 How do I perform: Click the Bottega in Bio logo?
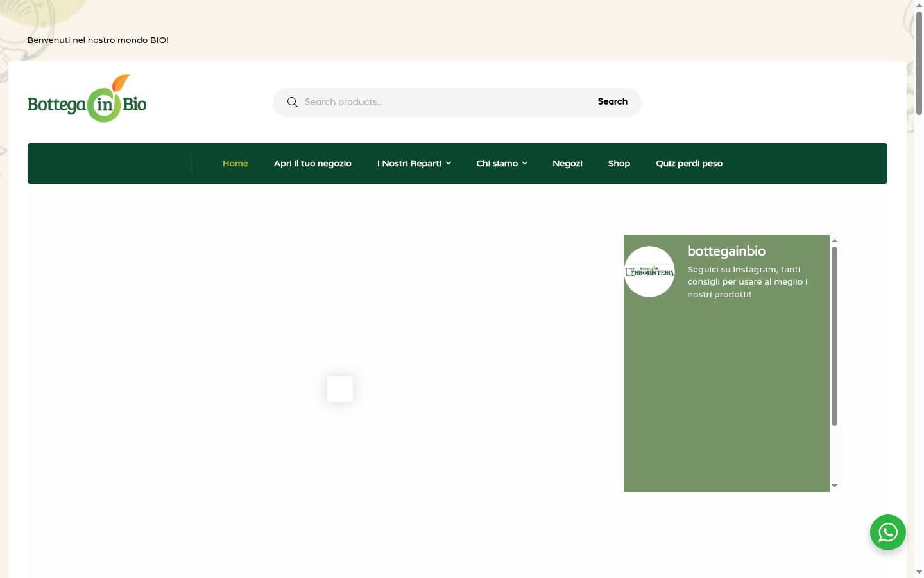click(87, 99)
